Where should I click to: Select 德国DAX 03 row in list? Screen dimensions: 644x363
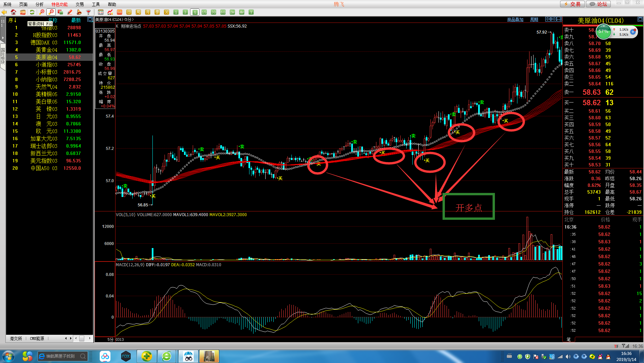(50, 42)
